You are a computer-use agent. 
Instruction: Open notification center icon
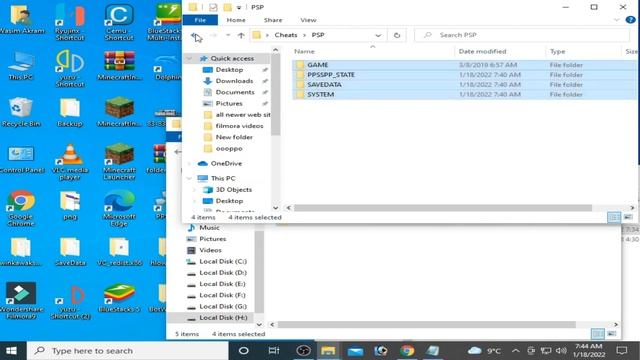click(622, 351)
